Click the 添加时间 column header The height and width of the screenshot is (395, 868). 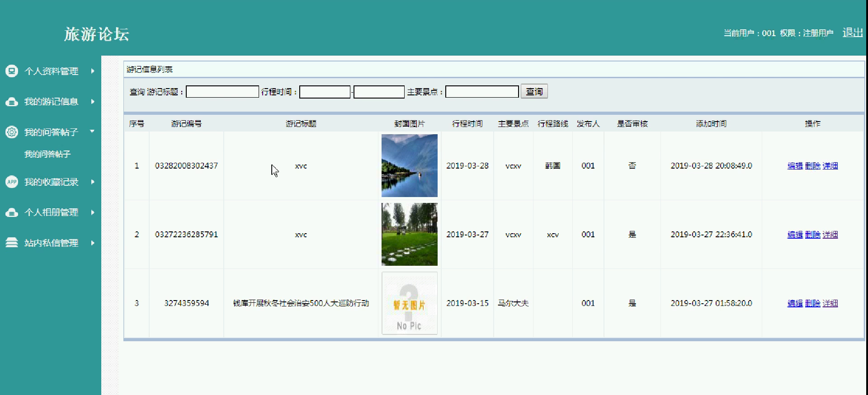tap(711, 123)
